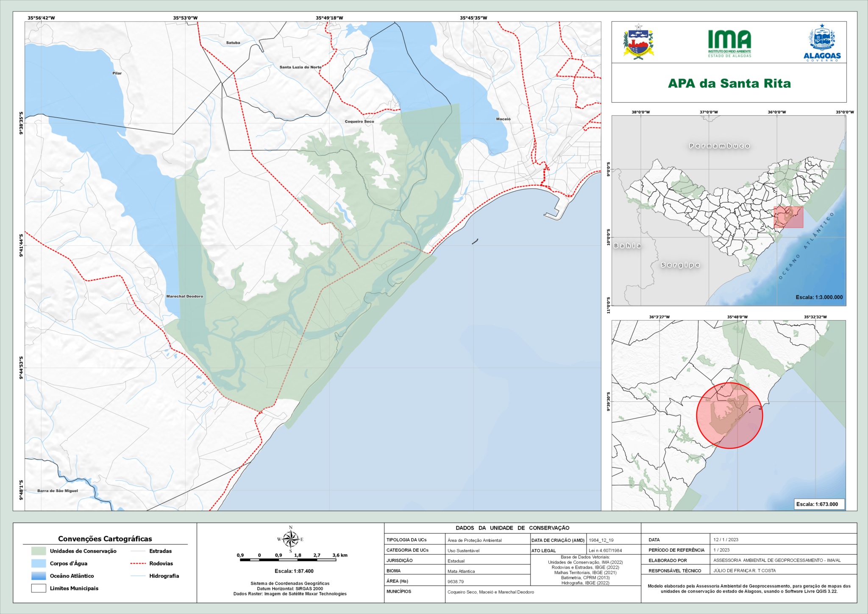Click the scale bar below the compass
This screenshot has height=614, width=868.
[x=288, y=560]
